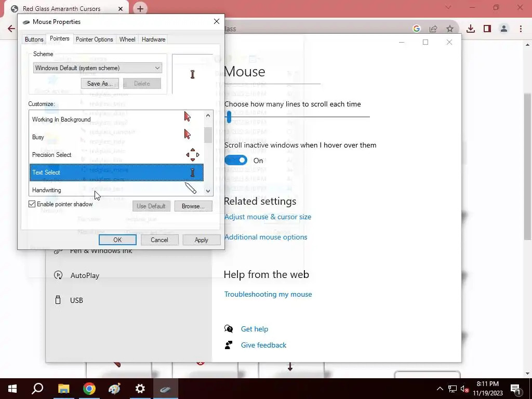Click the share page icon in Chrome
The height and width of the screenshot is (399, 532).
[x=433, y=29]
